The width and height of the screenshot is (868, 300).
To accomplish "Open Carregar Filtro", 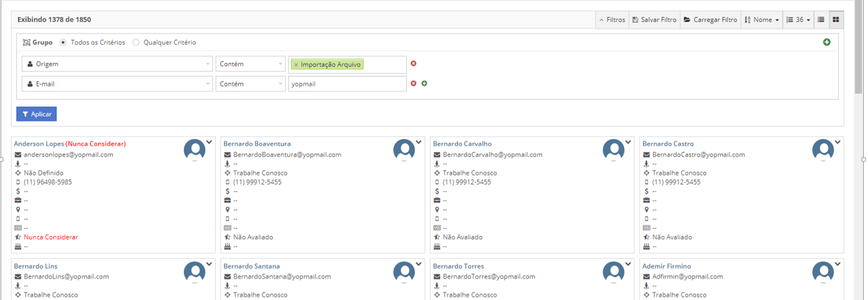I will (x=710, y=20).
